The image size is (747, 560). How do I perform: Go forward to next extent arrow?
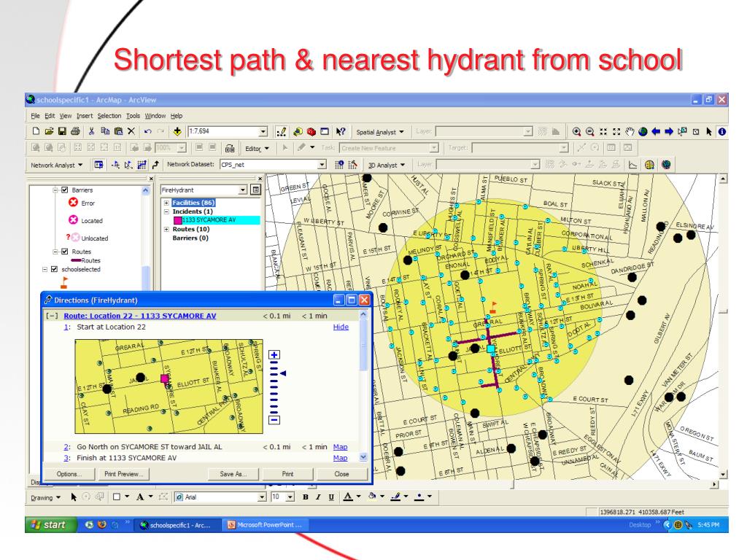pyautogui.click(x=669, y=131)
